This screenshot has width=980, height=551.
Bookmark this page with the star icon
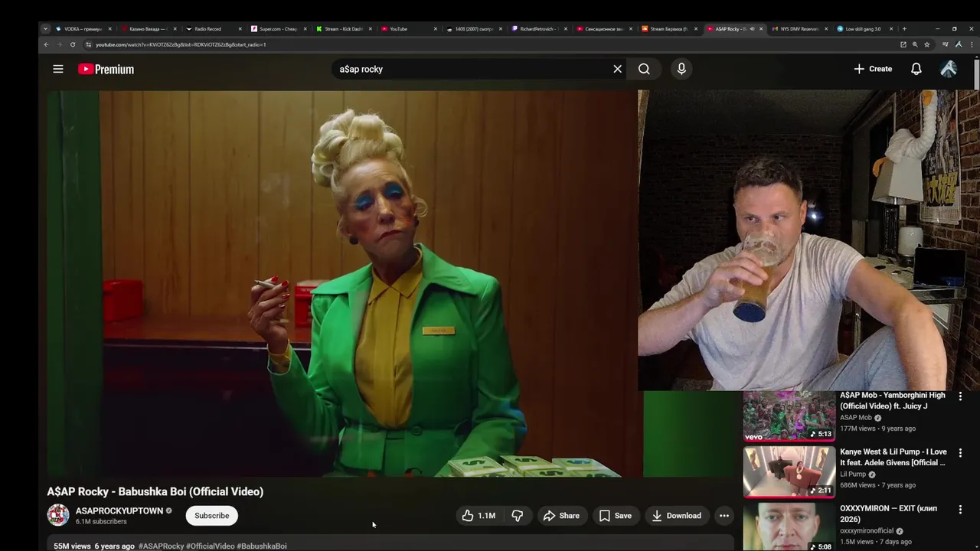[x=926, y=44]
